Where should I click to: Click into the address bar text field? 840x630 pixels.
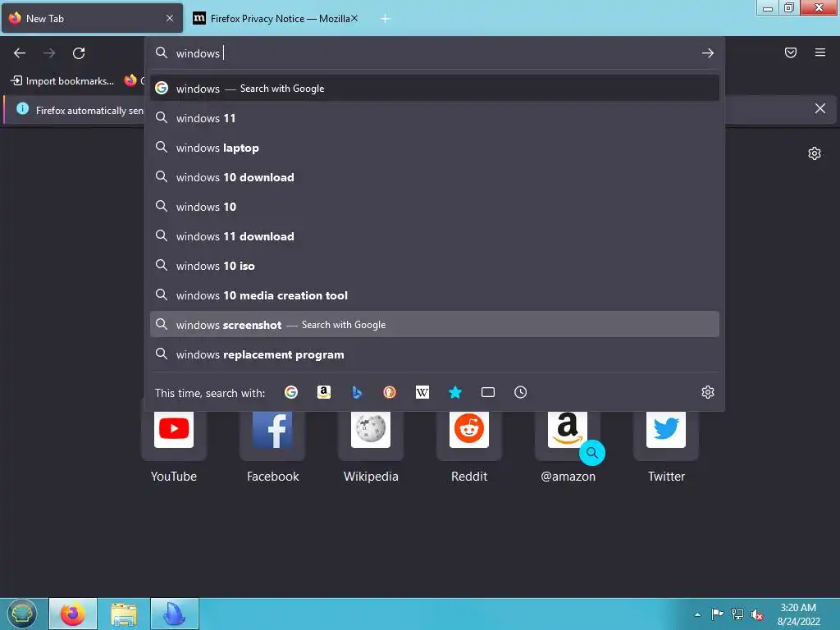434,53
